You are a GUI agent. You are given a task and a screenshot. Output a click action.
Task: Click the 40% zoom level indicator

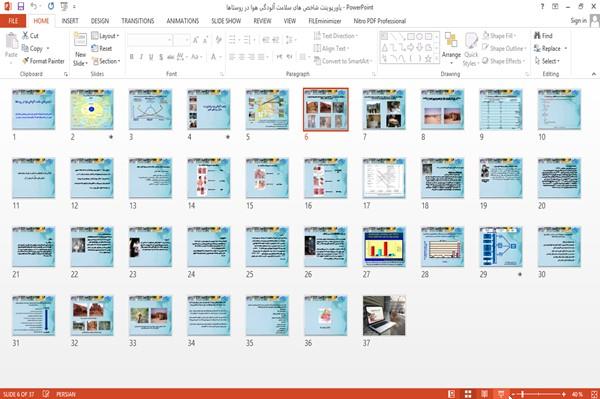pos(577,394)
